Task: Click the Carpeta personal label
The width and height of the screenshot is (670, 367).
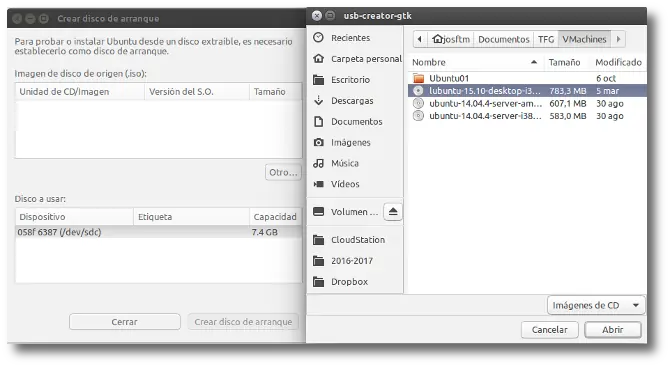Action: pyautogui.click(x=366, y=59)
